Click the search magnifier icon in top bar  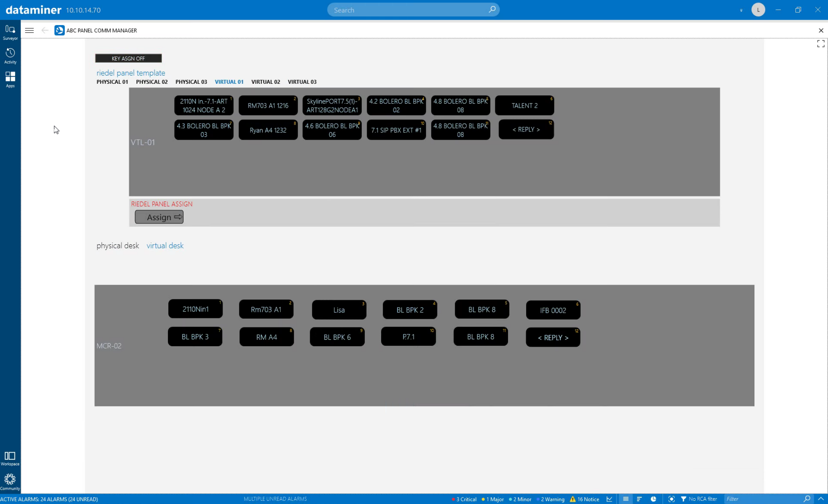tap(492, 9)
